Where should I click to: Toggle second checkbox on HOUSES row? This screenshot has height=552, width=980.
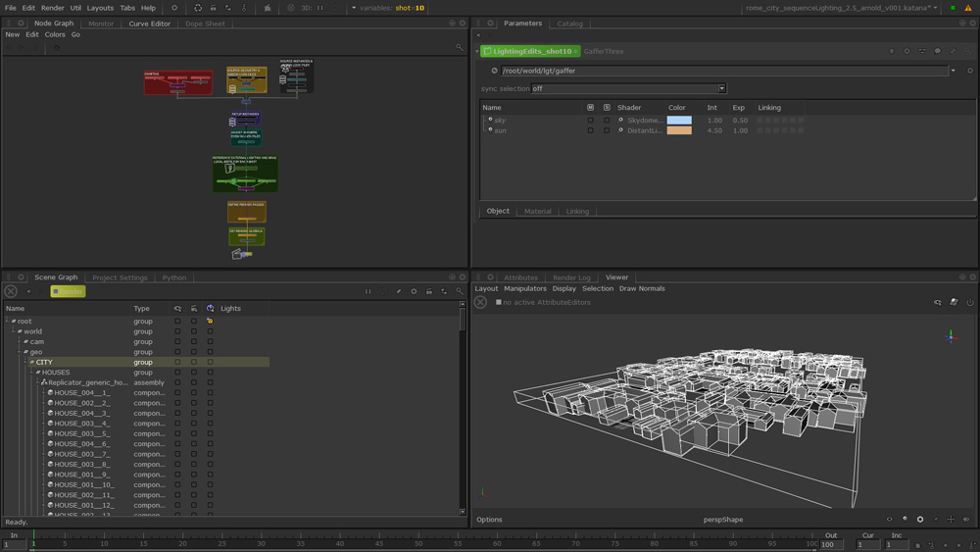[x=194, y=372]
